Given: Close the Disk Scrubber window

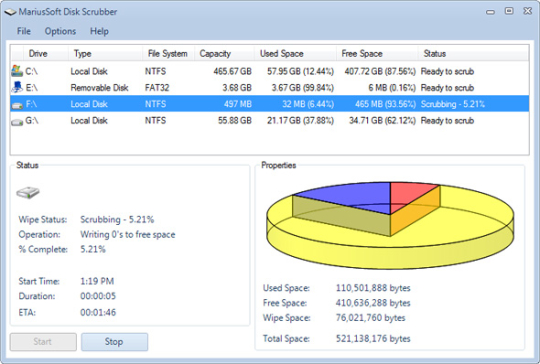Looking at the screenshot, I should [528, 11].
